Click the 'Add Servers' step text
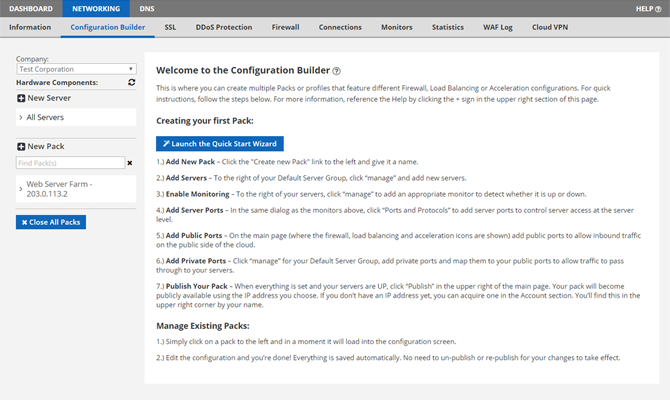Screen dimensions: 670x400 (186, 178)
